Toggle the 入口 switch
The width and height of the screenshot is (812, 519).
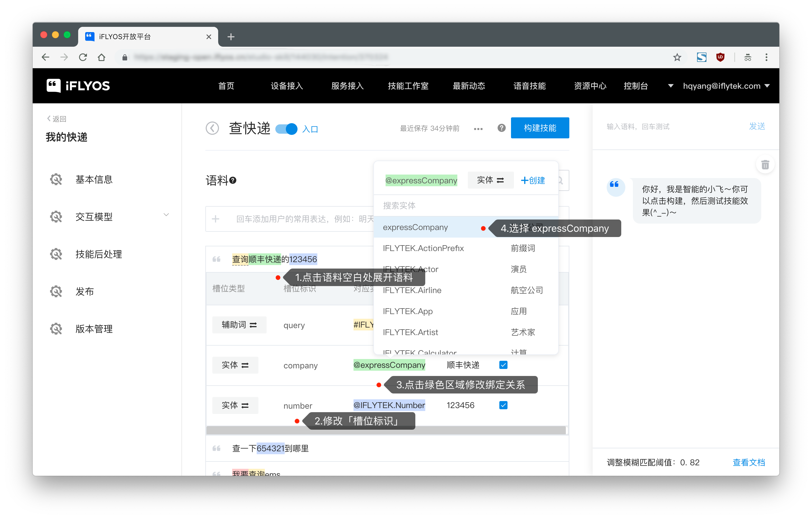point(286,128)
